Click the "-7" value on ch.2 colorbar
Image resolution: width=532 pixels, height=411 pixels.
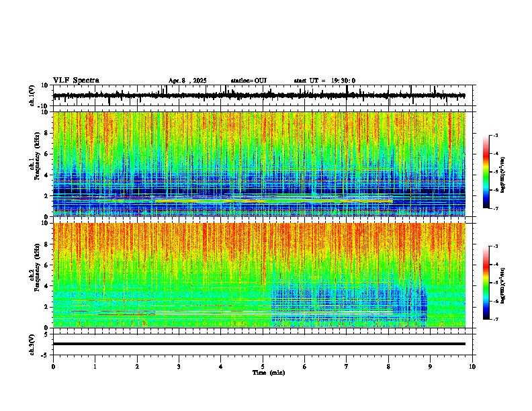[496, 319]
